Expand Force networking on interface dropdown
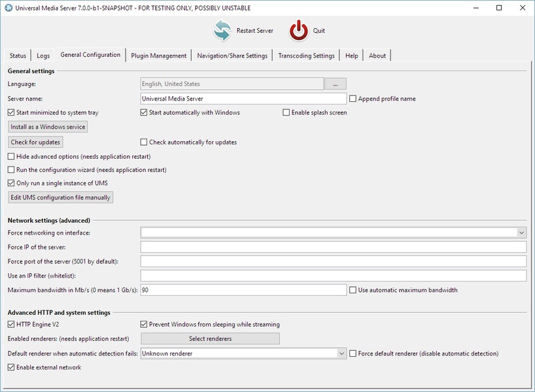This screenshot has height=392, width=535. 521,233
